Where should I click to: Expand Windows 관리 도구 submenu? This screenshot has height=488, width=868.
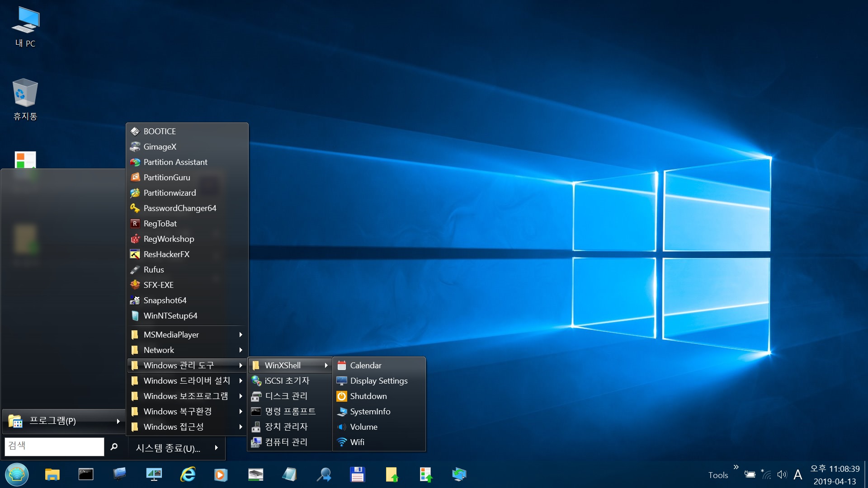coord(187,365)
